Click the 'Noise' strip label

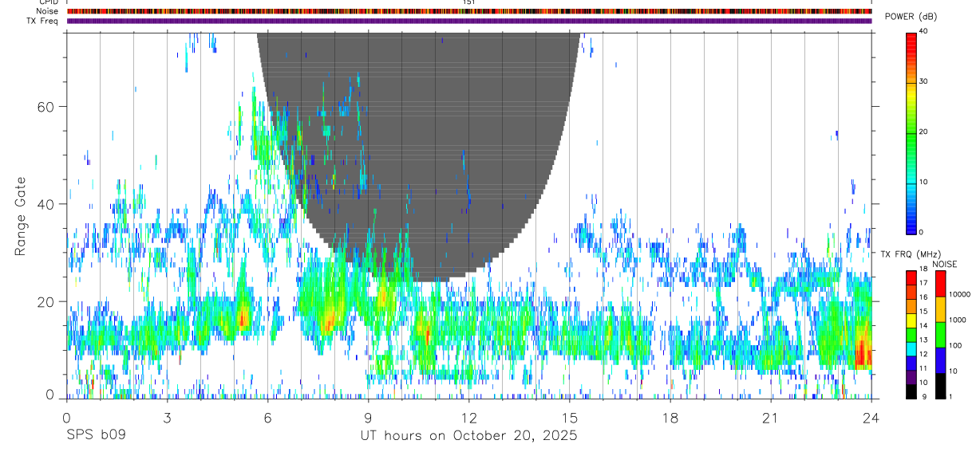click(48, 11)
